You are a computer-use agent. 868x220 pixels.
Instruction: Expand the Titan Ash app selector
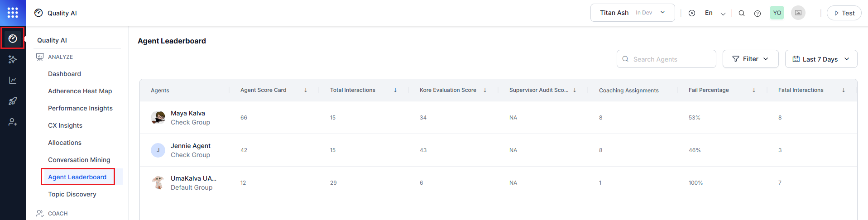[633, 13]
